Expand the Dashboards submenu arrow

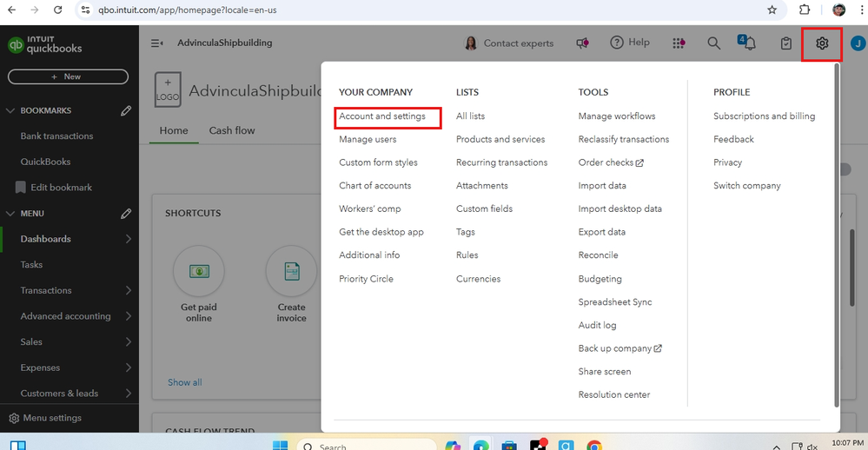click(x=129, y=239)
